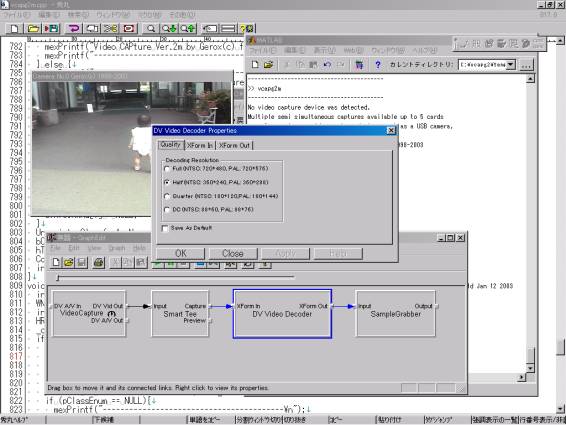
Task: Click the Apply button in properties dialog
Action: pyautogui.click(x=285, y=253)
